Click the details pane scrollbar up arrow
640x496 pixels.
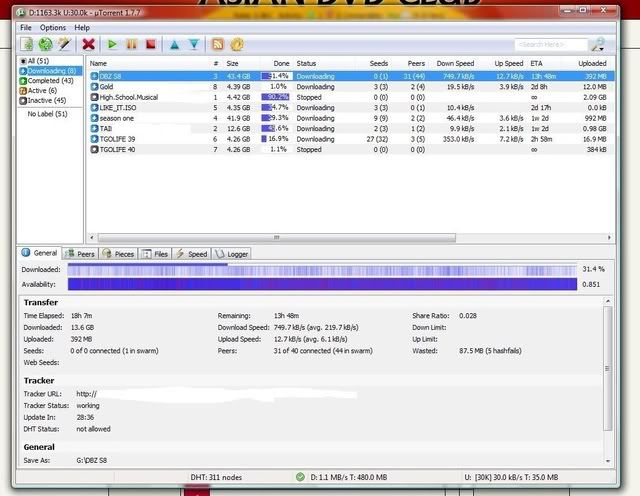coord(608,301)
